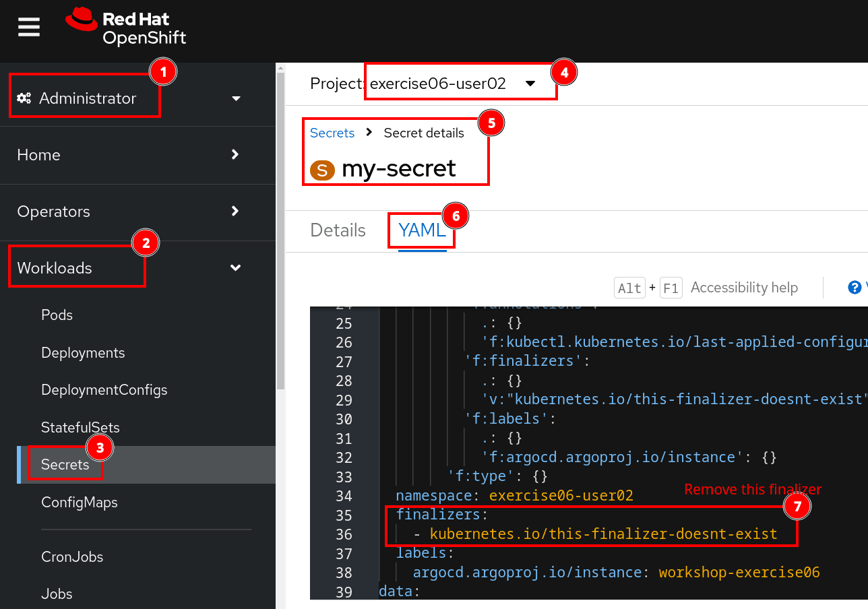The width and height of the screenshot is (868, 609).
Task: Click the Administrator perspective gear icon
Action: [x=24, y=98]
